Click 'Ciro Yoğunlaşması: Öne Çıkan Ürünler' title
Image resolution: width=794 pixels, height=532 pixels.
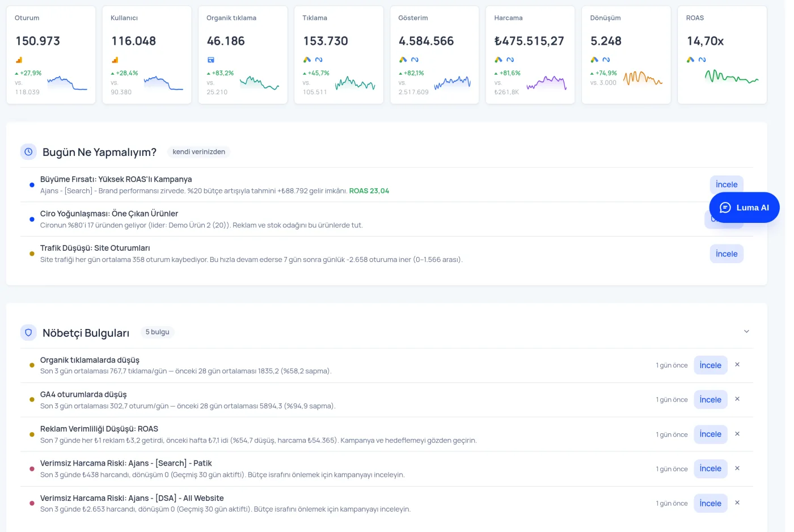(109, 214)
